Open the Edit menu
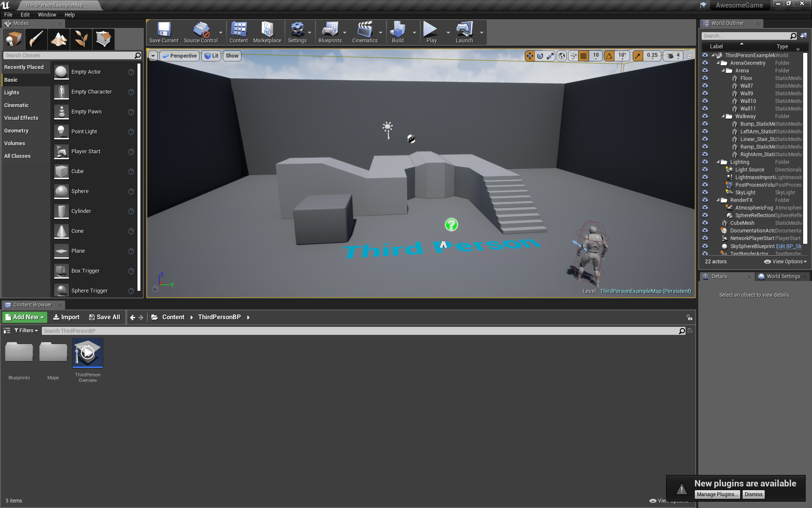The width and height of the screenshot is (812, 508). coord(23,15)
